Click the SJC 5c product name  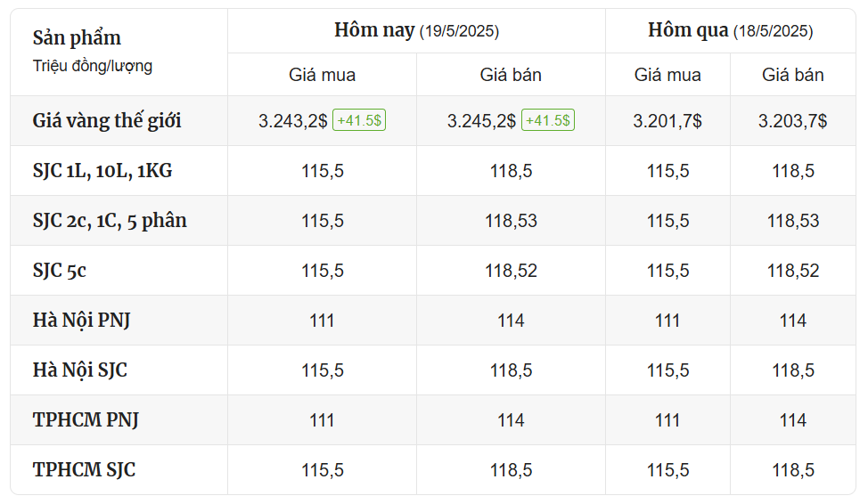click(59, 271)
